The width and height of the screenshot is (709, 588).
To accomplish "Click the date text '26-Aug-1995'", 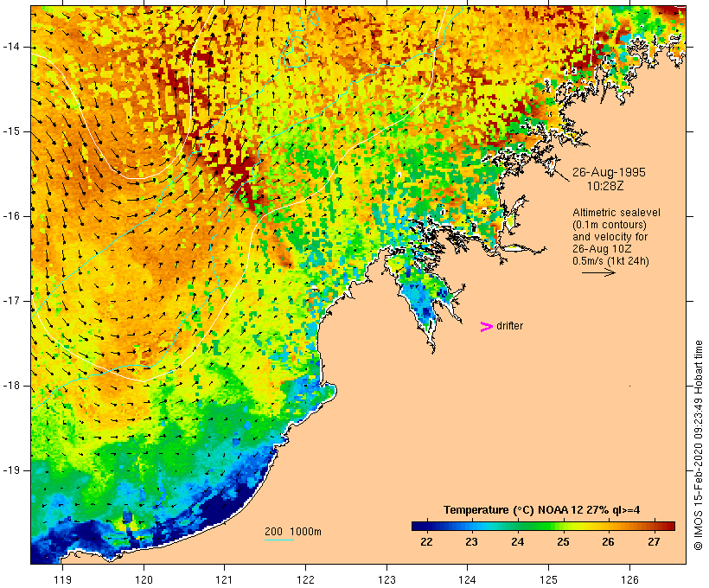I will [609, 172].
